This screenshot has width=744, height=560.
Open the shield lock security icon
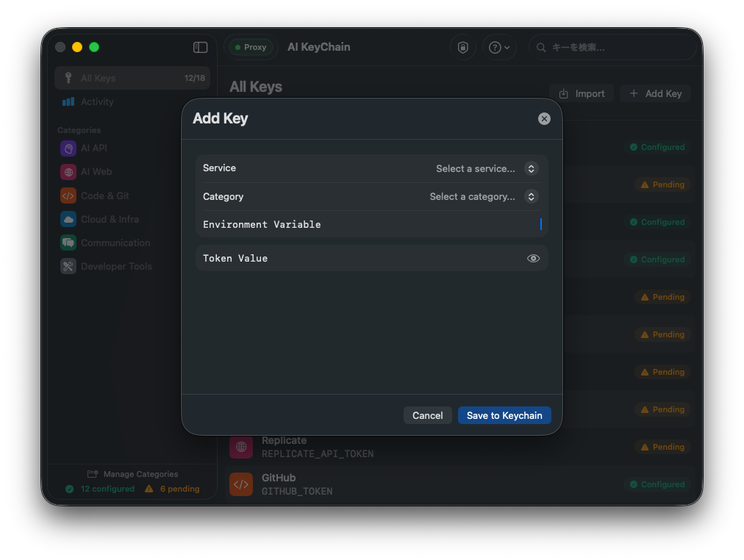462,48
